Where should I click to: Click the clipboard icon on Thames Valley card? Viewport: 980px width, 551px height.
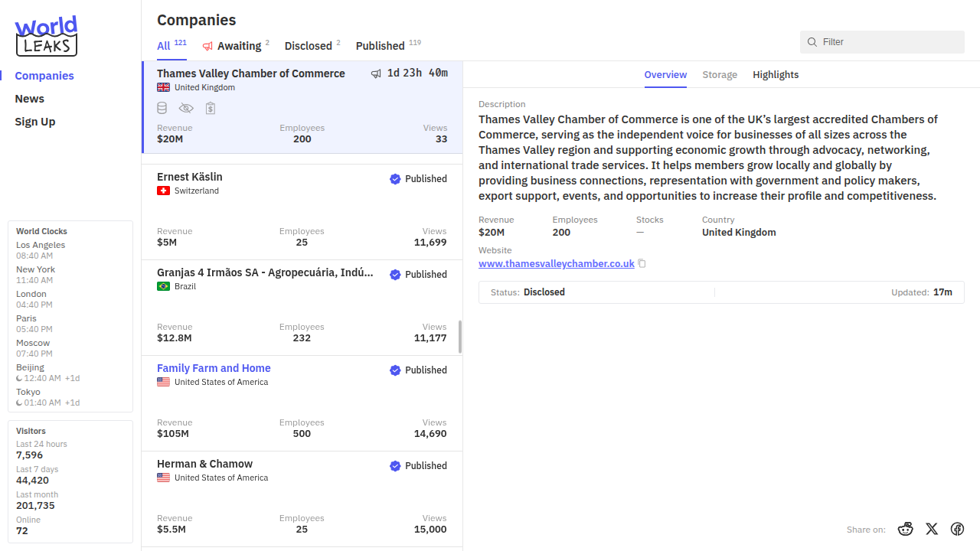[x=211, y=109]
